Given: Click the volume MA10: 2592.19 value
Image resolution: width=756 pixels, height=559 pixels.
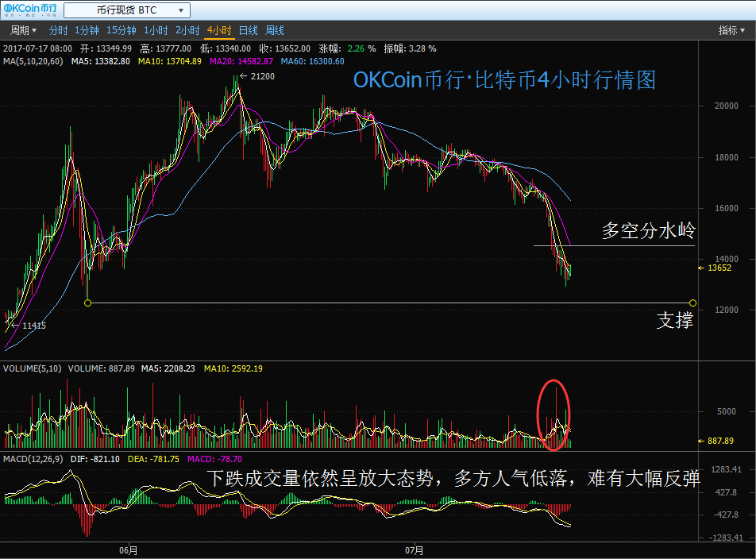Looking at the screenshot, I should [x=233, y=368].
